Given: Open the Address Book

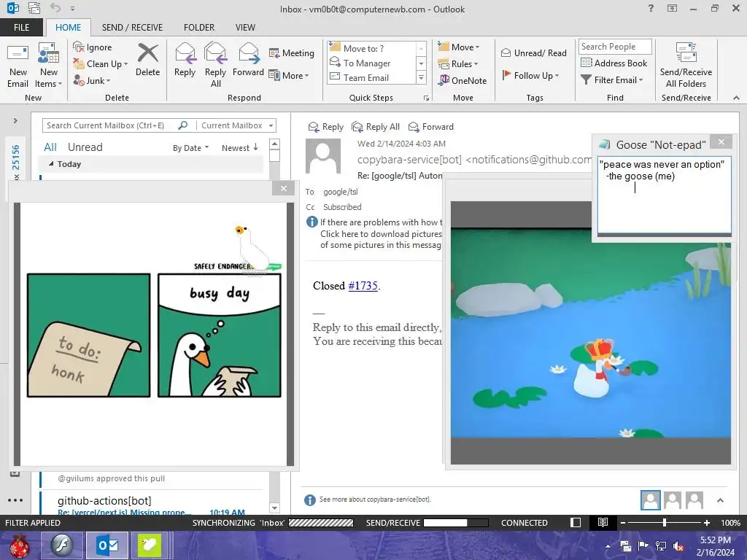Looking at the screenshot, I should pyautogui.click(x=614, y=63).
